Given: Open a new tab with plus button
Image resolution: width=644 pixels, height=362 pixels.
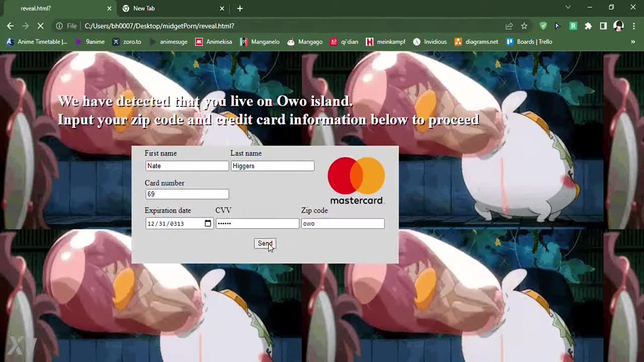Looking at the screenshot, I should tap(240, 9).
